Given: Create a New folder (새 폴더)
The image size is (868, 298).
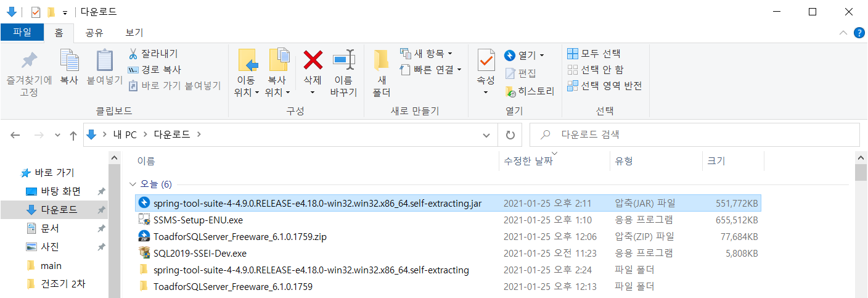Looking at the screenshot, I should tap(381, 73).
